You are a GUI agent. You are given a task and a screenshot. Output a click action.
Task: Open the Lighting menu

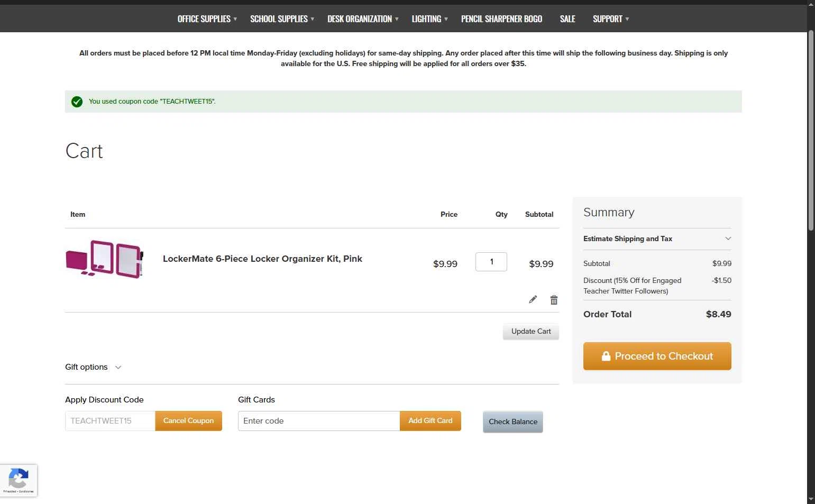pos(429,19)
